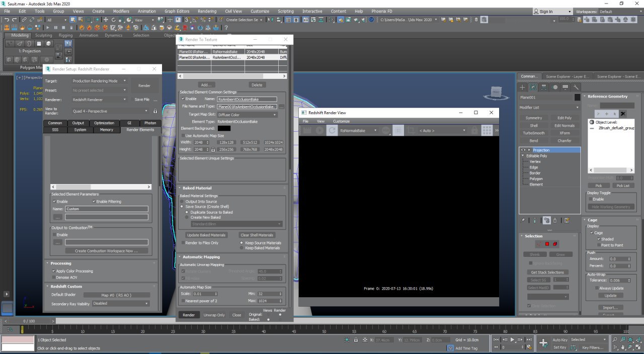
Task: Select Create New Baked radio button
Action: pos(187,217)
